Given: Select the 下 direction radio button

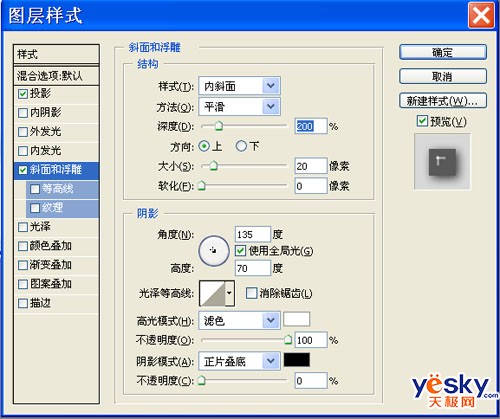Looking at the screenshot, I should click(241, 146).
